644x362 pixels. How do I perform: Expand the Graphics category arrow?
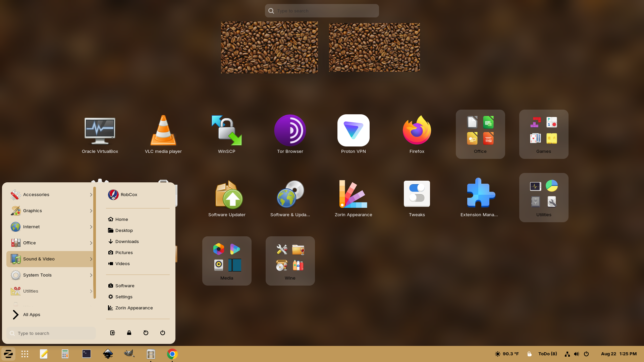pyautogui.click(x=91, y=211)
